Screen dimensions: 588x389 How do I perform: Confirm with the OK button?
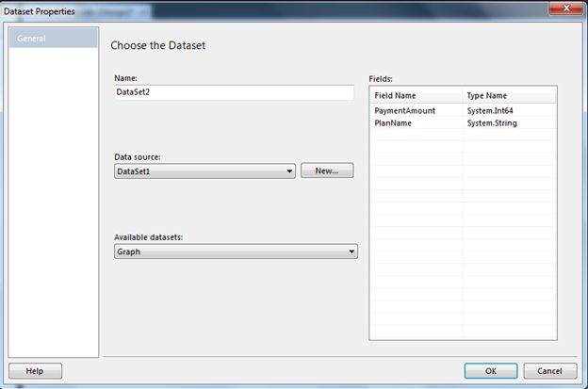tap(490, 371)
